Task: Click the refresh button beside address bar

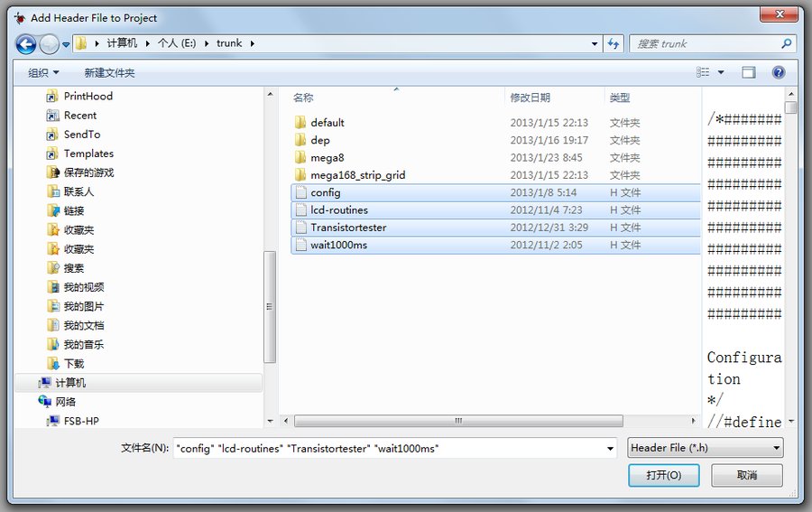Action: point(614,43)
